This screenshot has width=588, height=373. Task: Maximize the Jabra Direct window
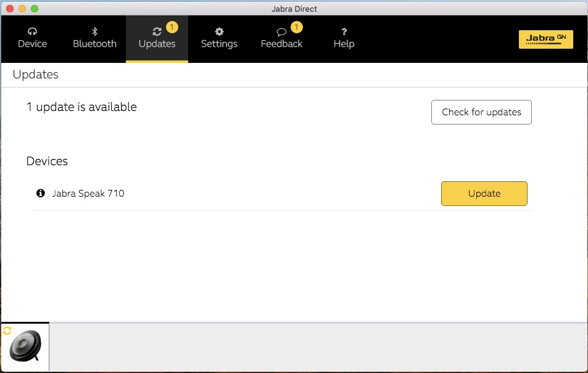coord(35,9)
